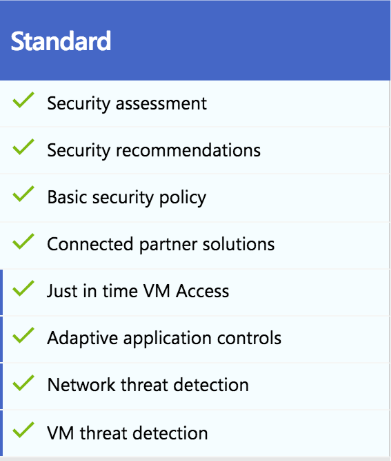Click the Adaptive application controls checkmark icon
Viewport: 391px width, 461px height.
click(x=23, y=335)
